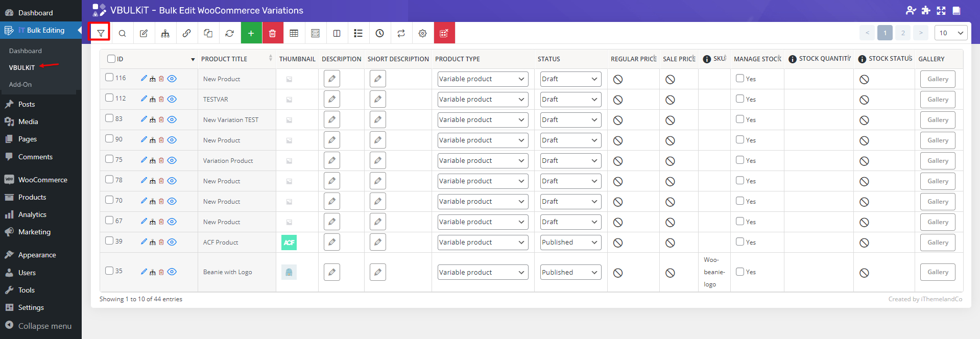
Task: Open status dropdown for product 67
Action: point(570,222)
